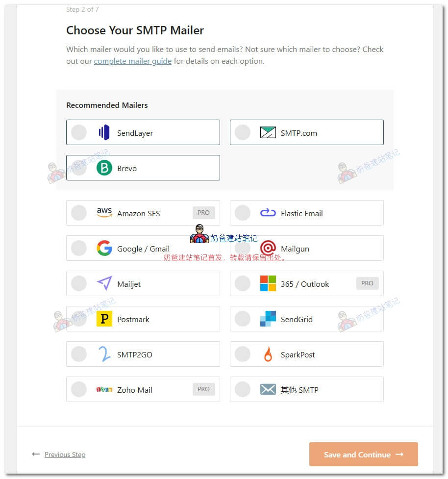This screenshot has height=479, width=448.
Task: Click the SendLayer logo icon
Action: pyautogui.click(x=104, y=132)
